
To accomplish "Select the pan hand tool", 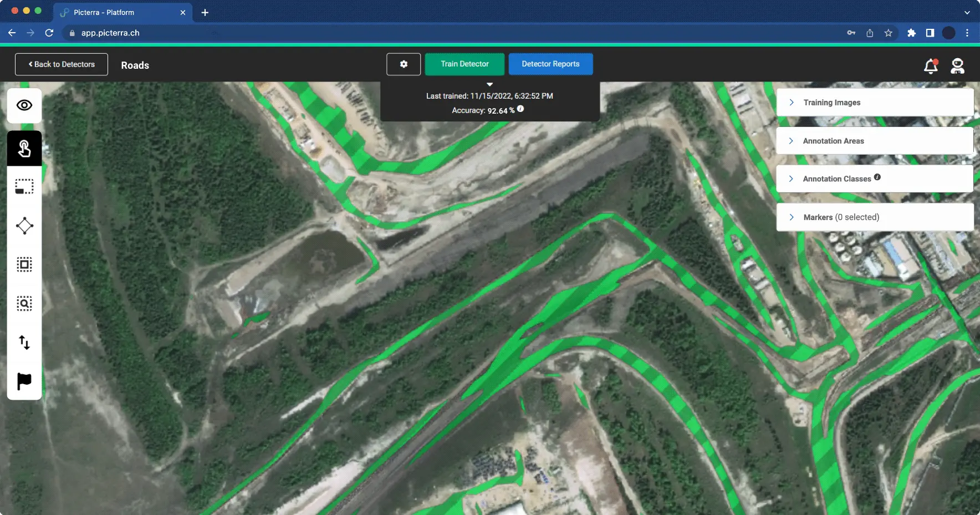I will tap(24, 149).
